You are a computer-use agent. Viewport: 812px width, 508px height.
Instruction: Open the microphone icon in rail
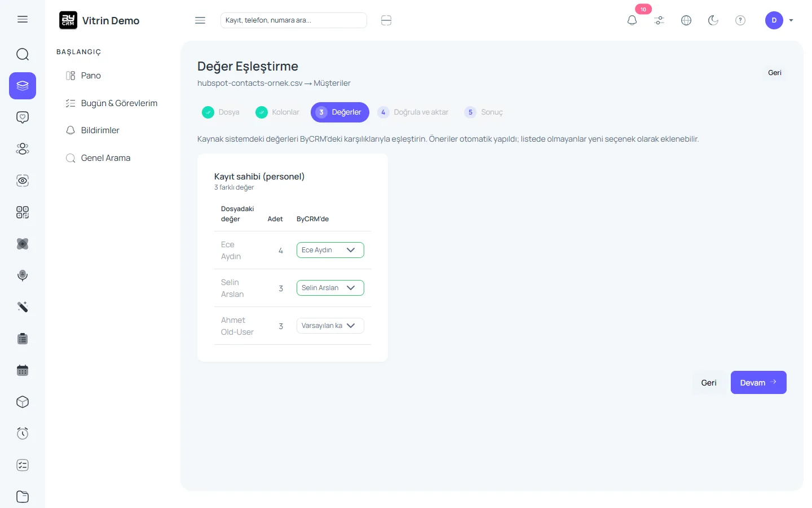pyautogui.click(x=23, y=275)
